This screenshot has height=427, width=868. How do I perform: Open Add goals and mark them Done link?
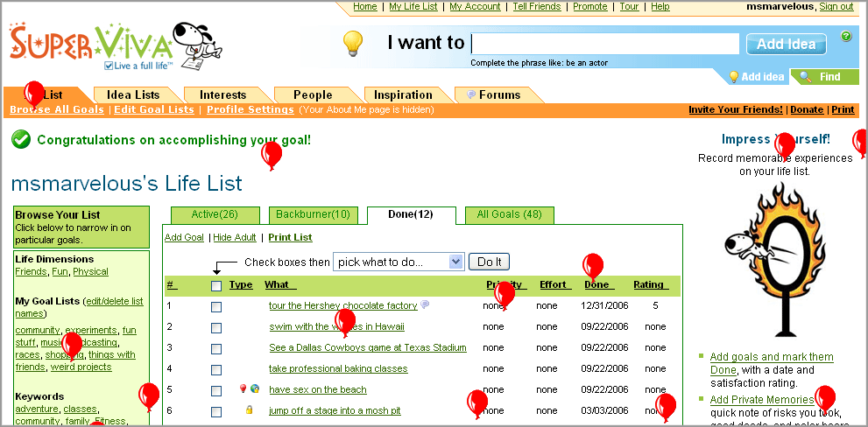pos(772,363)
